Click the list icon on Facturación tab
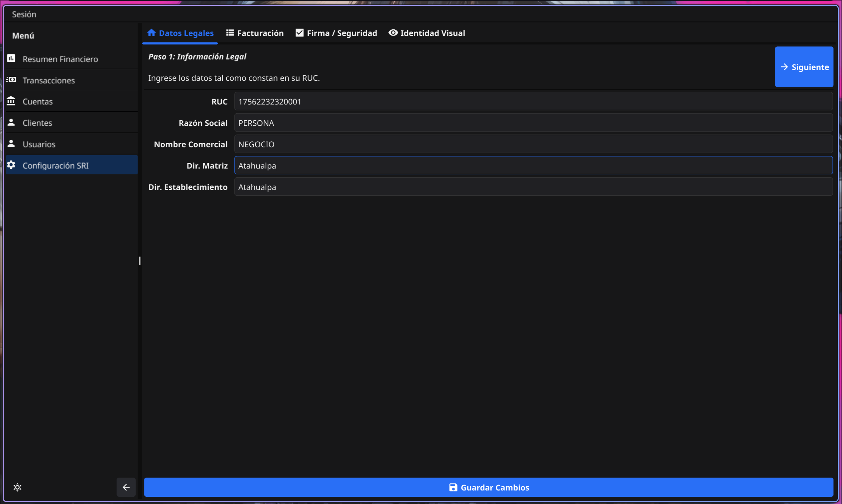This screenshot has width=842, height=504. 230,32
